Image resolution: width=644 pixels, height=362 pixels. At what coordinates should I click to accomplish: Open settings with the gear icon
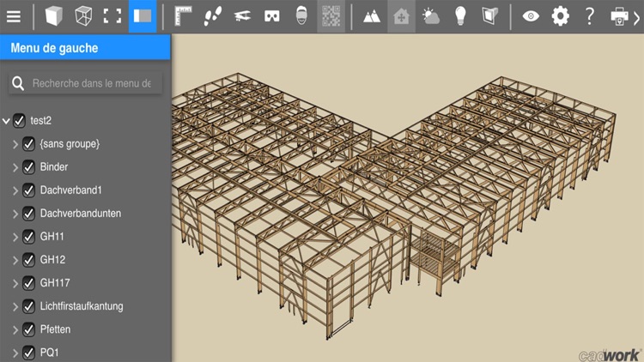pos(560,16)
